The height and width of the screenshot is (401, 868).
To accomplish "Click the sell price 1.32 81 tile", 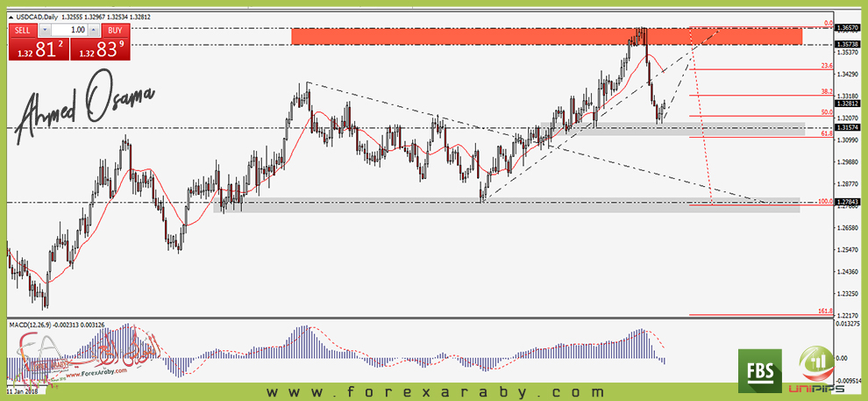I will pyautogui.click(x=37, y=50).
